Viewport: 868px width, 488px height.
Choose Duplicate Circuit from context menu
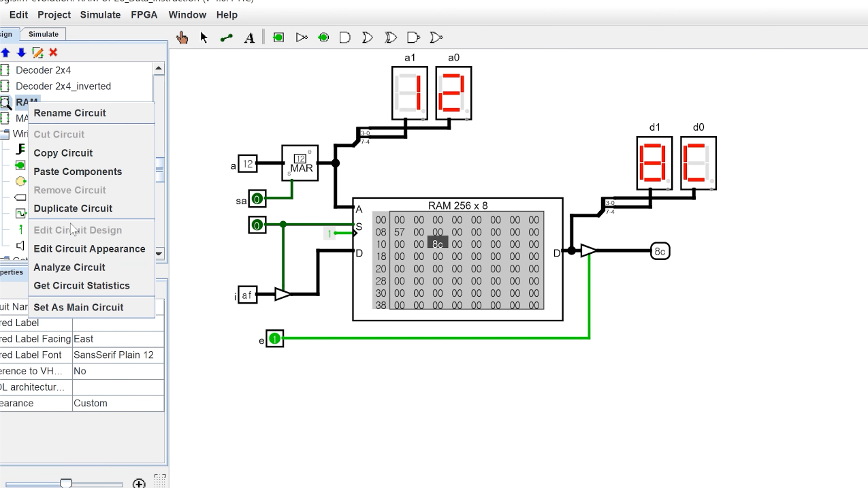pyautogui.click(x=91, y=208)
